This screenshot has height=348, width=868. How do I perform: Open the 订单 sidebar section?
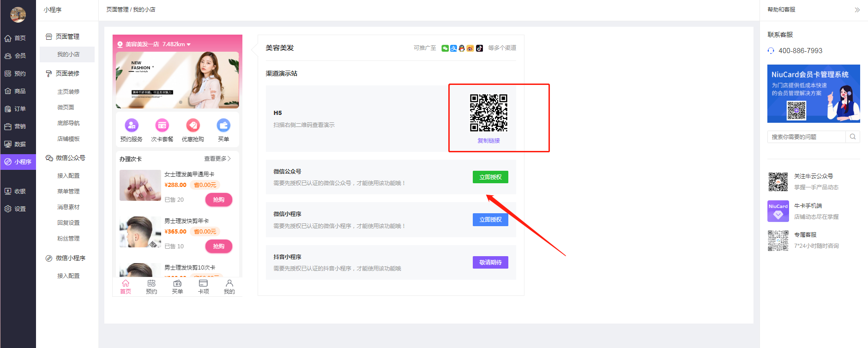tap(18, 109)
